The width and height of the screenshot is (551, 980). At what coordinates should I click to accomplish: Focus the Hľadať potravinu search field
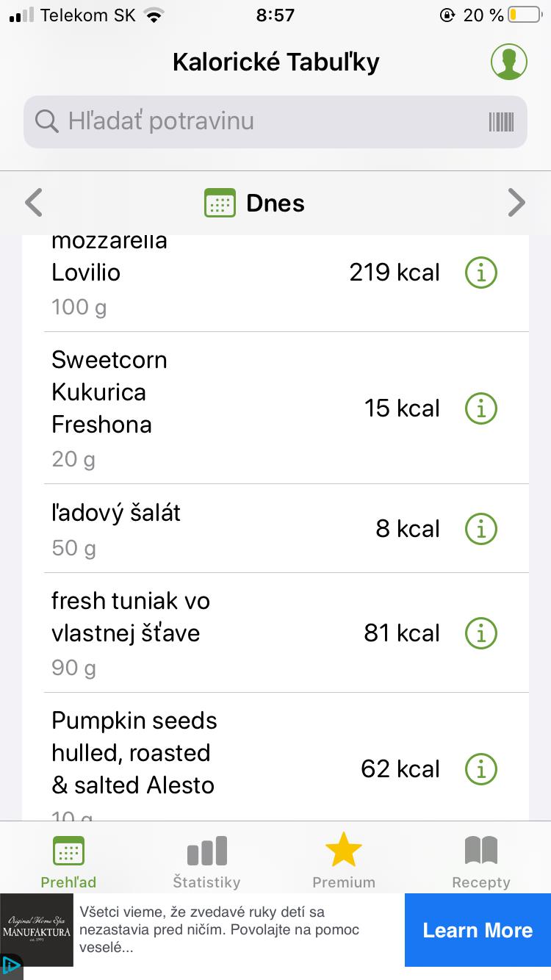click(x=264, y=122)
